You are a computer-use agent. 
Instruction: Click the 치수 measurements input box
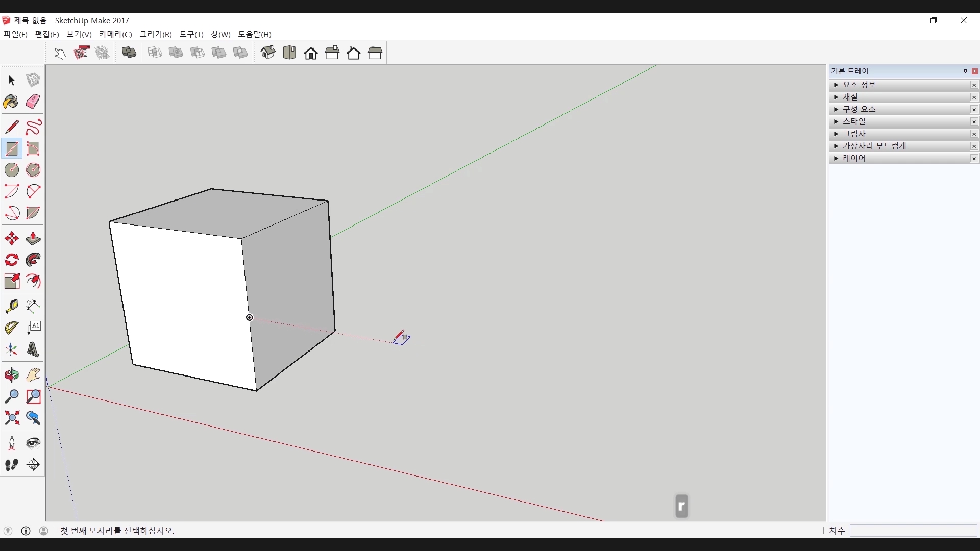(x=913, y=531)
